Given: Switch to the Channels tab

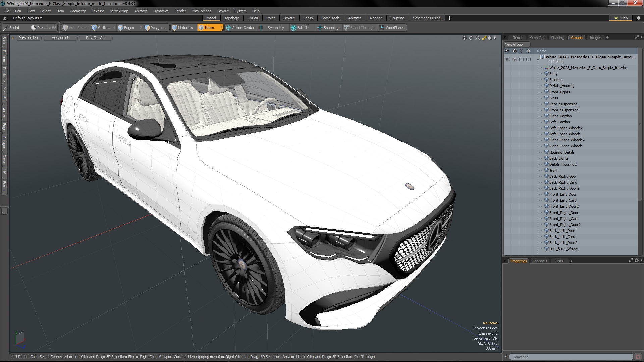Looking at the screenshot, I should [x=539, y=261].
